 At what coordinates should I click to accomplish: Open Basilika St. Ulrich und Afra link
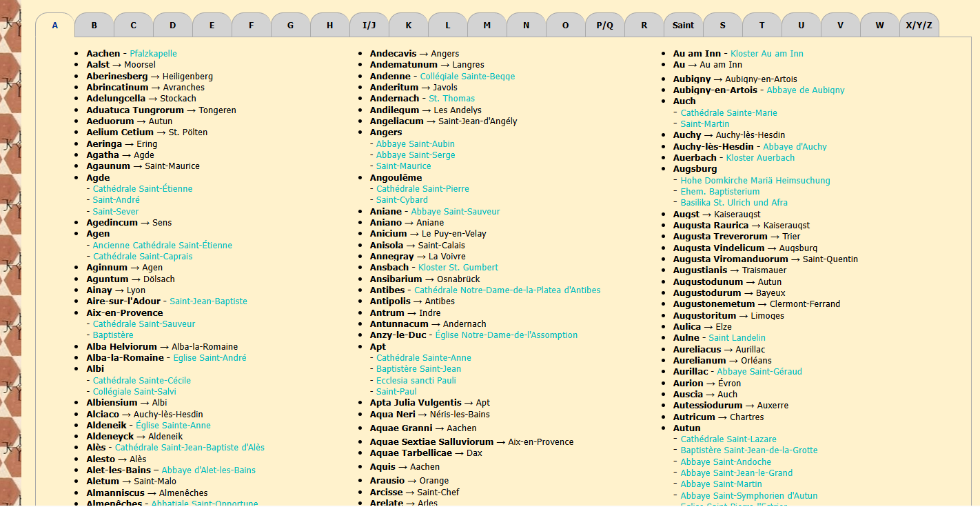click(x=734, y=203)
